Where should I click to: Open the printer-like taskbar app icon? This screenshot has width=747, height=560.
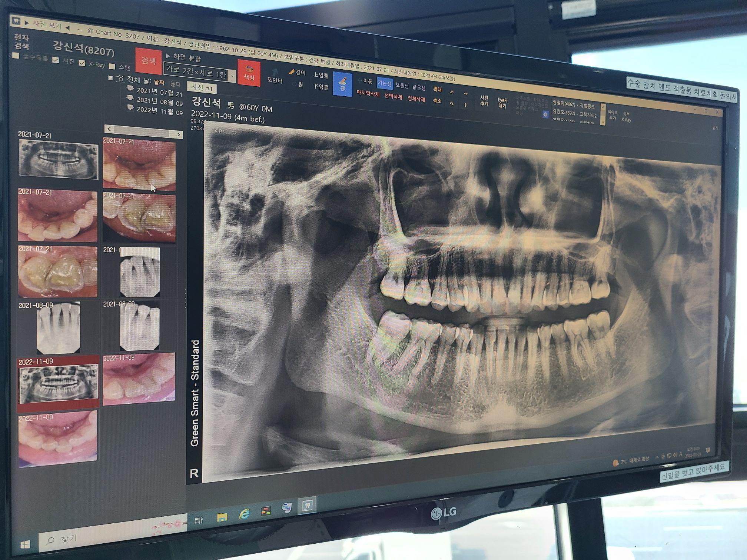286,508
